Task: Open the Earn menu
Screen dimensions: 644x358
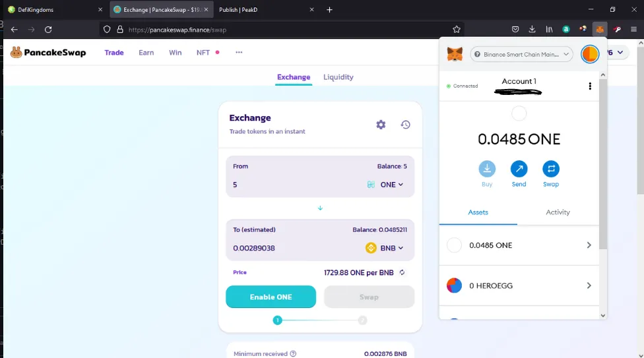Action: [x=146, y=53]
